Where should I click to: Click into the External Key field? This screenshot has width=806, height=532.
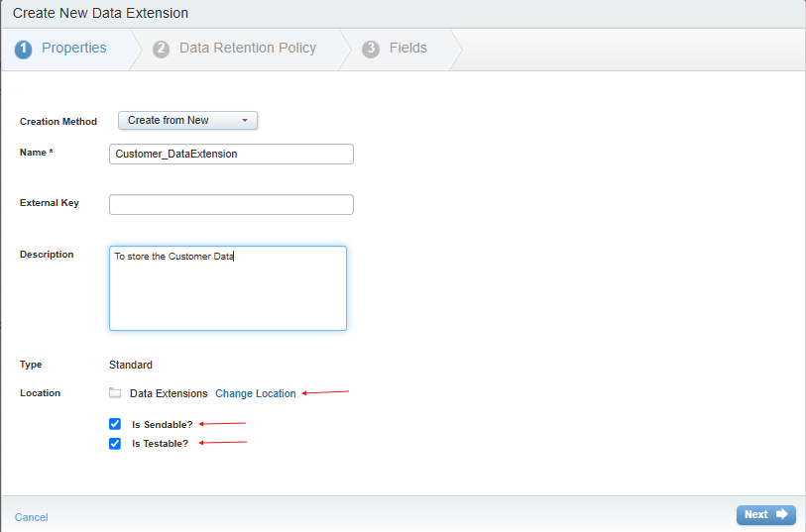pyautogui.click(x=231, y=204)
